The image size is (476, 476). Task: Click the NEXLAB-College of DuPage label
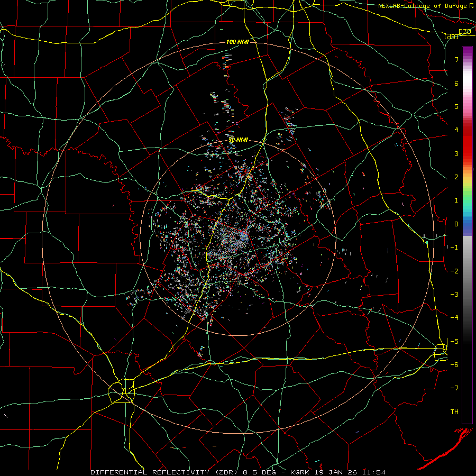click(x=422, y=6)
